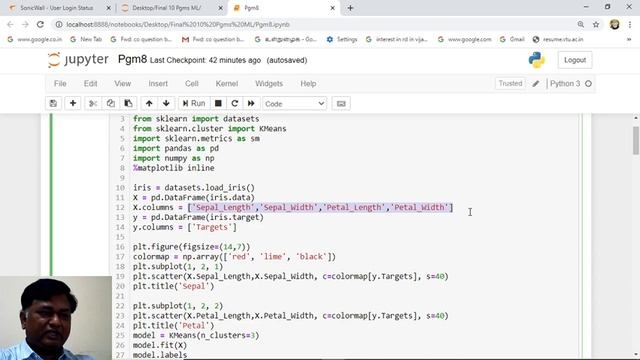Viewport: 640px width, 360px height.
Task: Open the Insert menu
Action: coord(158,84)
